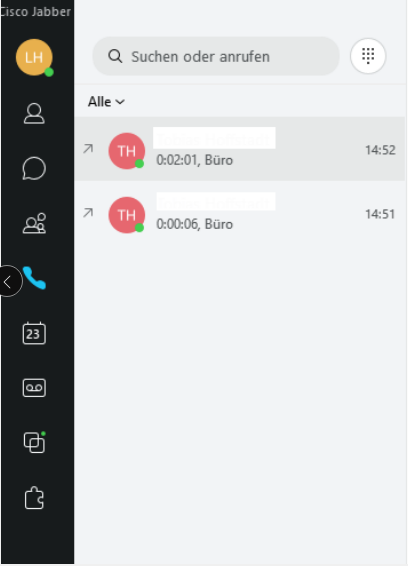
Task: Open the dial pad button
Action: tap(368, 56)
